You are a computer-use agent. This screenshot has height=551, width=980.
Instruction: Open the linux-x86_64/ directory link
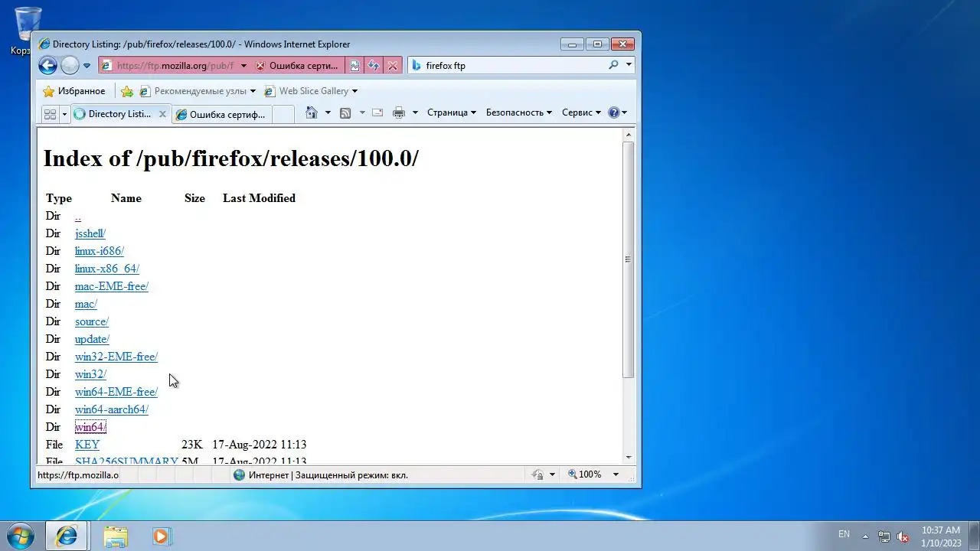(107, 269)
